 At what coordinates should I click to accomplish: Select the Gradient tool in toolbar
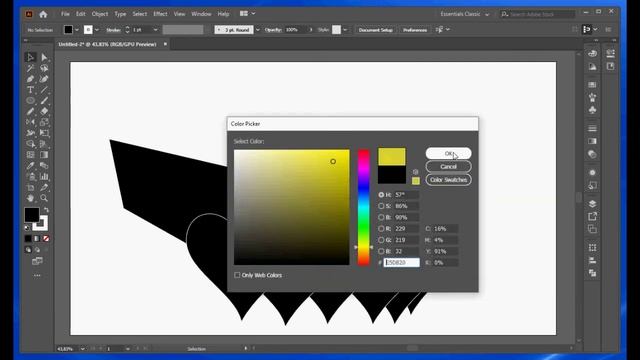click(x=44, y=155)
